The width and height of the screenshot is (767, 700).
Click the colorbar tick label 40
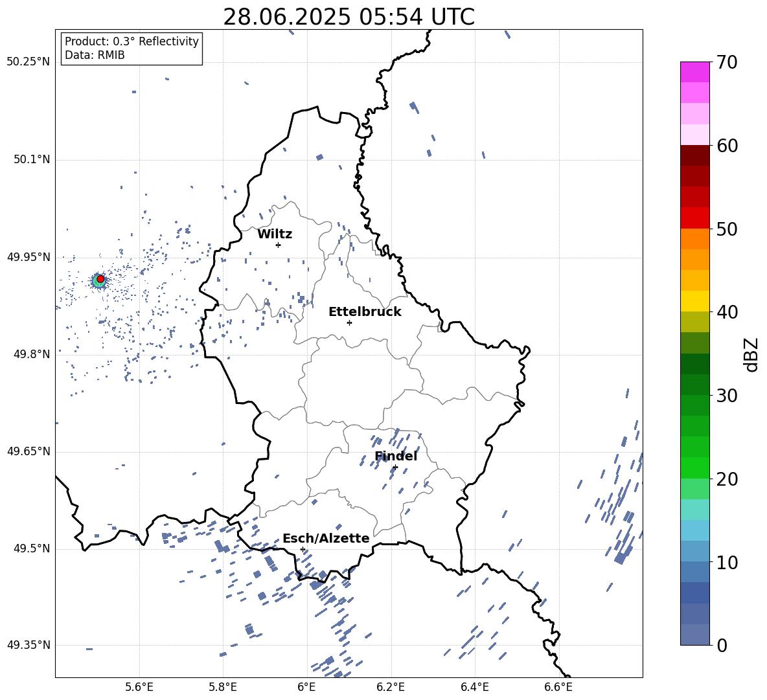[x=727, y=312]
